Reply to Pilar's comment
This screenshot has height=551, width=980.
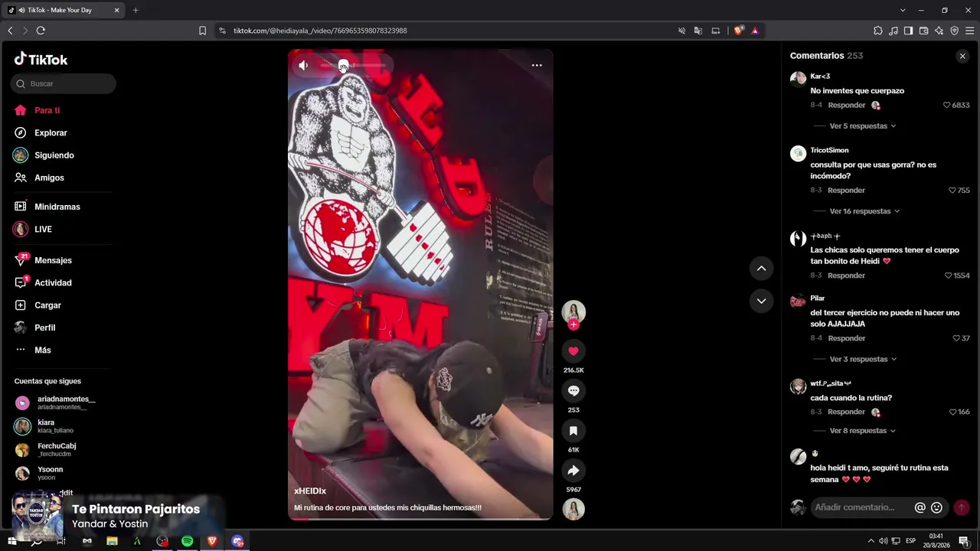847,338
